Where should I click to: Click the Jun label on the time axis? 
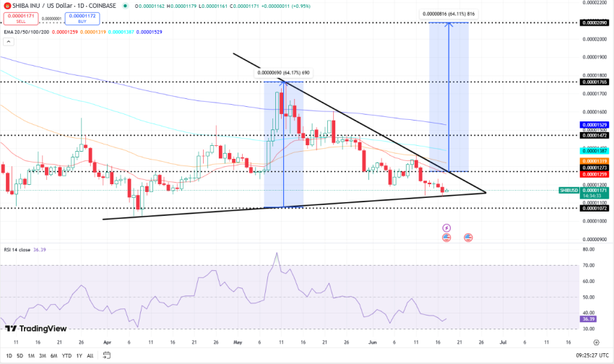(x=373, y=342)
